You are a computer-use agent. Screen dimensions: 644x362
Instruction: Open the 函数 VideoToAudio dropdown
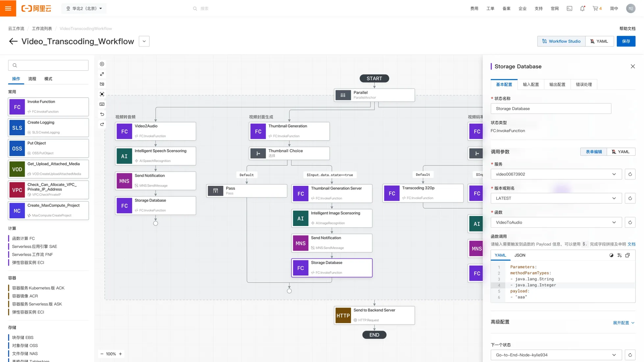[x=556, y=222]
